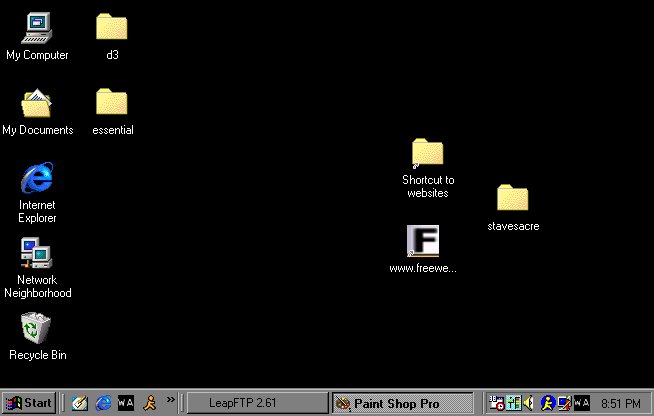Expand the Quick Launch overflow chevron

[171, 400]
